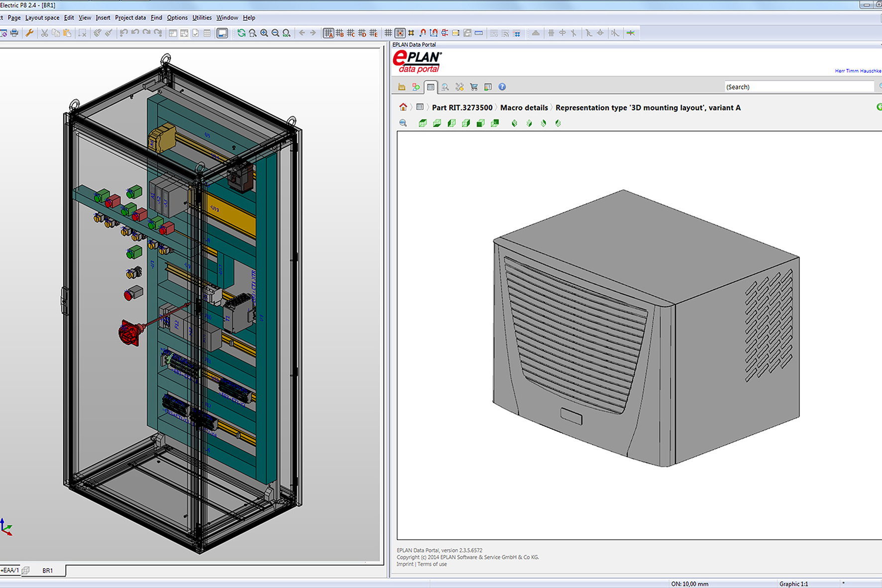
Task: Click the Part RIT.3273500 breadcrumb
Action: (462, 108)
